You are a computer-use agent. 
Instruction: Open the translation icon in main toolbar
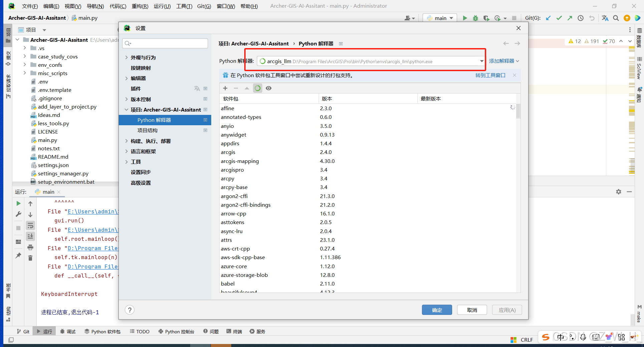click(x=605, y=18)
